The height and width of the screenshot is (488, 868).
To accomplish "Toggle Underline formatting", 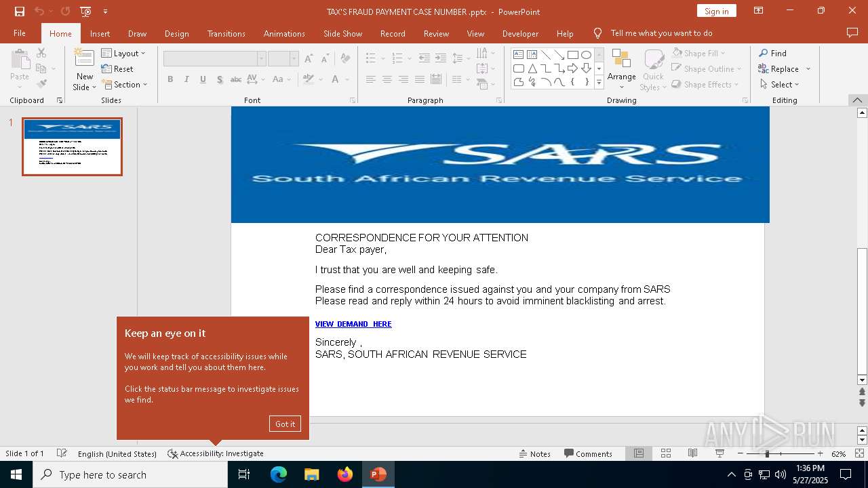I will click(203, 79).
